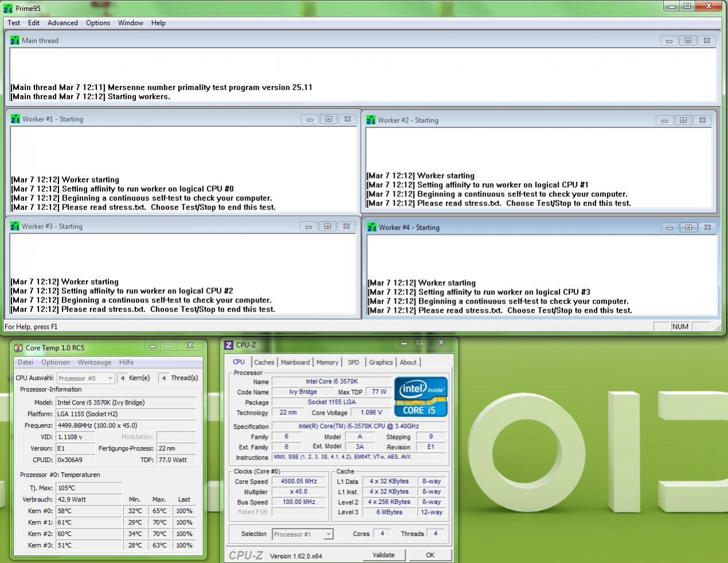This screenshot has width=728, height=563.
Task: Minimize the Worker #2 window
Action: coord(664,121)
